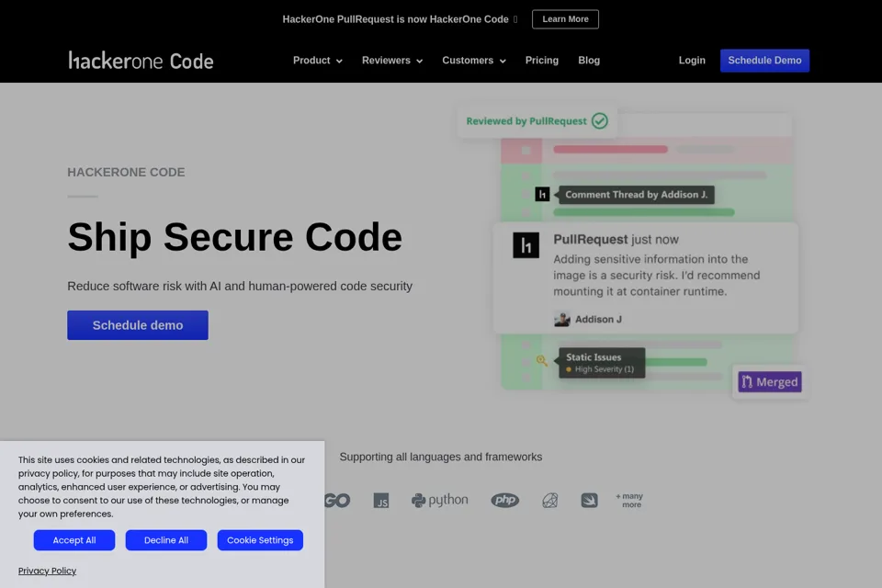The image size is (882, 588).
Task: Expand the Product dropdown menu
Action: pyautogui.click(x=318, y=61)
